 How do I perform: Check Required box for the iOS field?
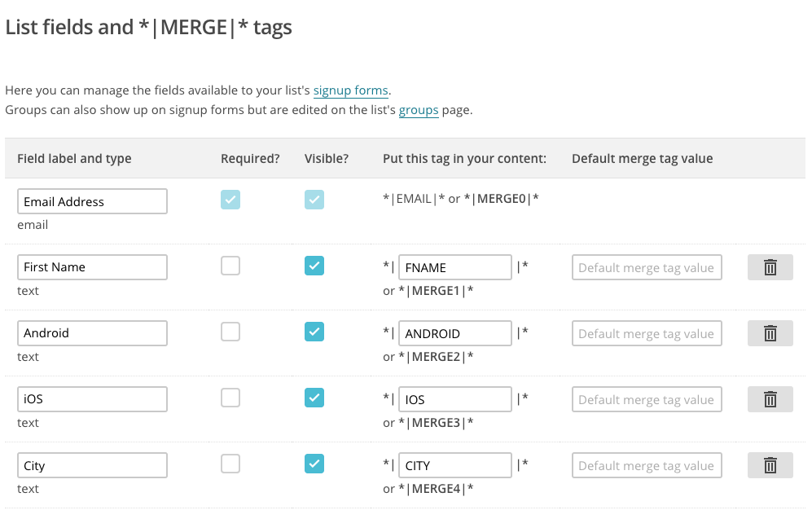point(230,398)
